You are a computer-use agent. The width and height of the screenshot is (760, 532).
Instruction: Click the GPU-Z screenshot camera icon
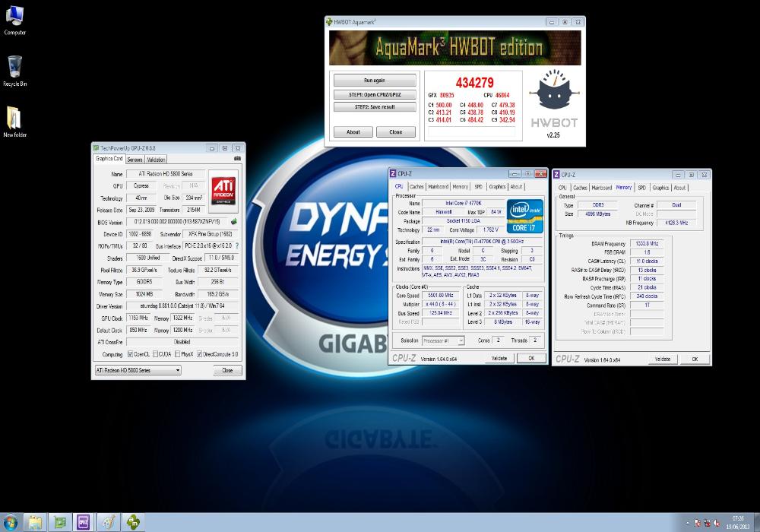point(237,158)
